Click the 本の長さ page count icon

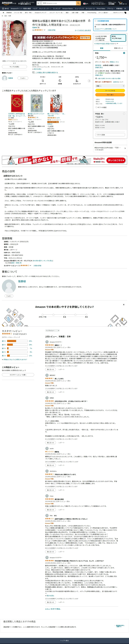coord(43,81)
